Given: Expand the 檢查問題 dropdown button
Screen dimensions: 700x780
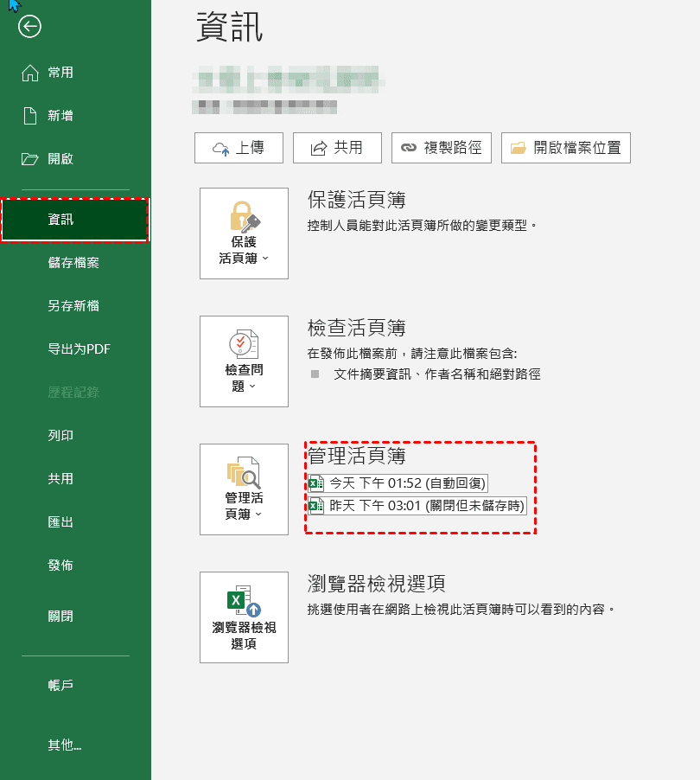Looking at the screenshot, I should click(x=244, y=361).
